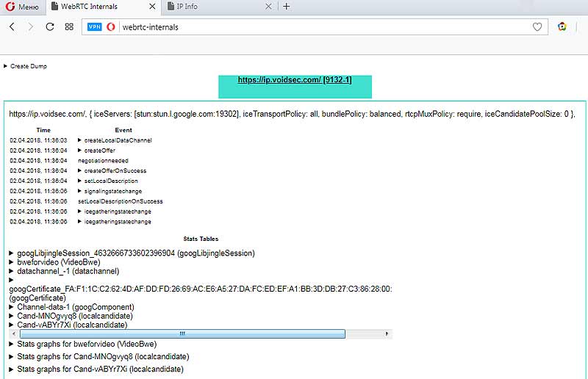The height and width of the screenshot is (379, 588).
Task: Expand Stats graphs for bweforvideo (VideoBwe)
Action: [83, 344]
